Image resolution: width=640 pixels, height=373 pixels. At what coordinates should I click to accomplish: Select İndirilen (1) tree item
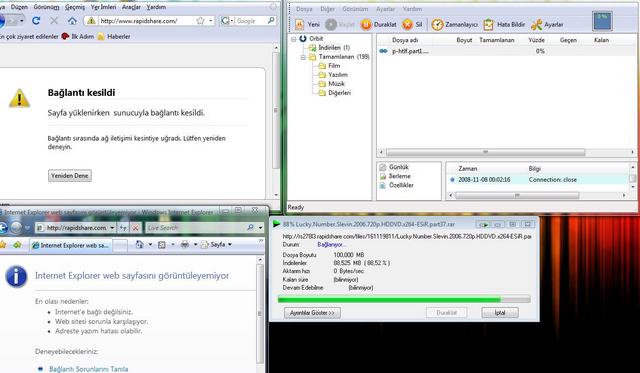[329, 48]
